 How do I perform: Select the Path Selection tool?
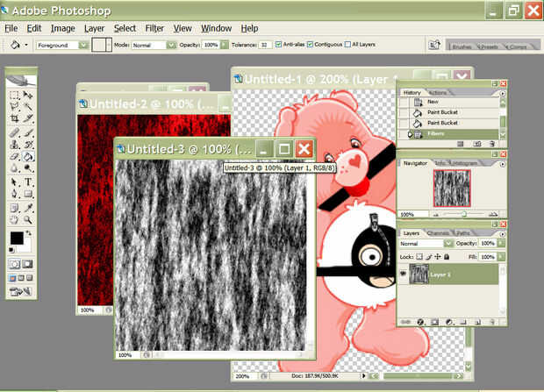coord(14,182)
